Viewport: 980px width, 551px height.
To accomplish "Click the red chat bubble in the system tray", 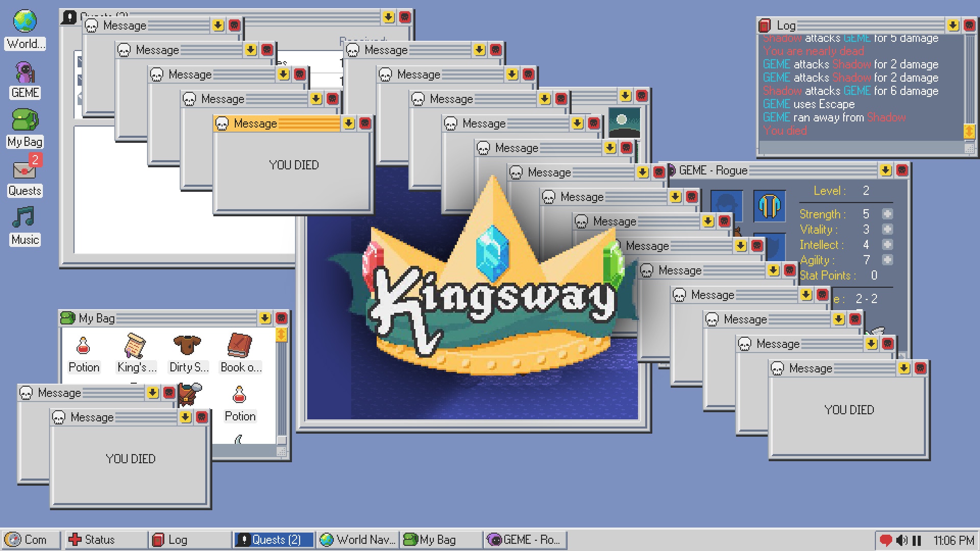I will tap(886, 540).
